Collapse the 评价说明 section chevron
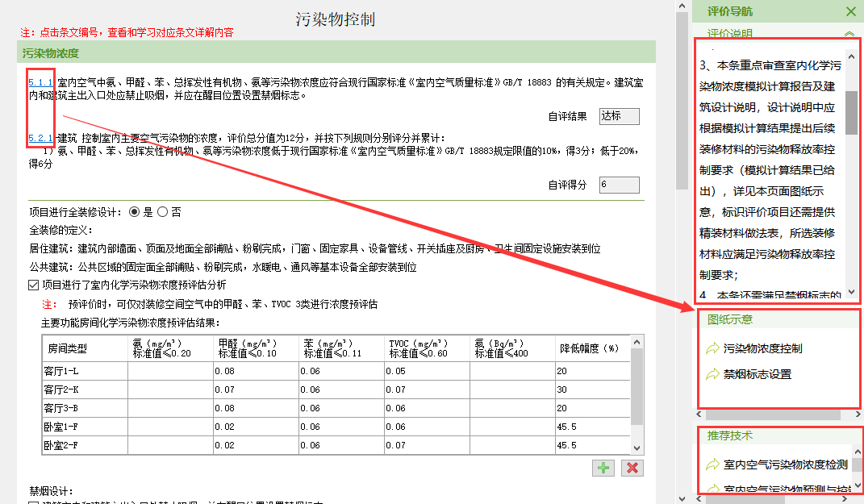This screenshot has width=864, height=504. [849, 34]
